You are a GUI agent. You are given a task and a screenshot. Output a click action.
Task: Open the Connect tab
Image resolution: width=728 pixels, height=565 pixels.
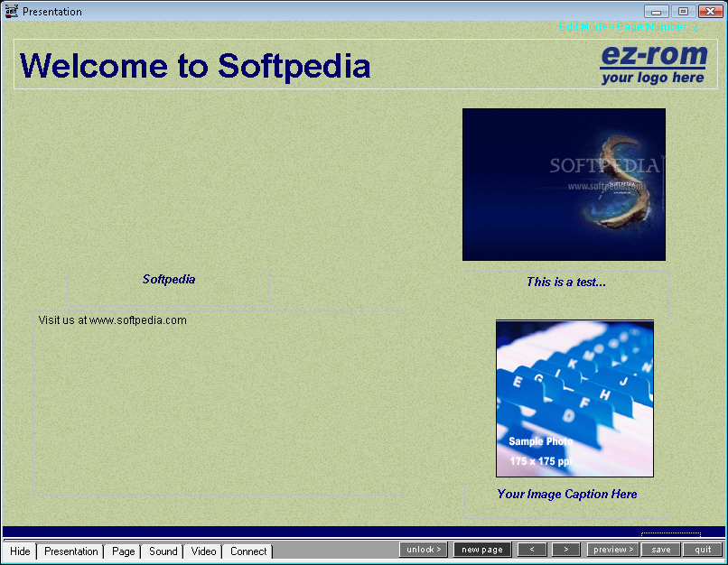pyautogui.click(x=247, y=551)
